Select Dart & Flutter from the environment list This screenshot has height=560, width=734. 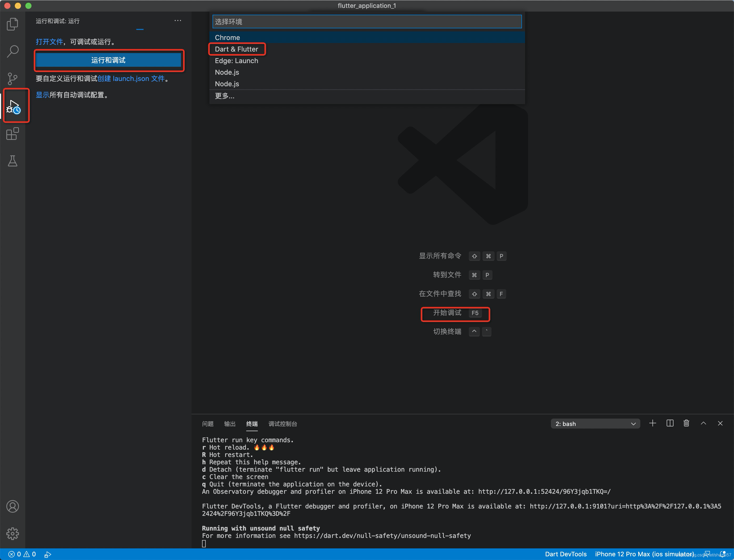[237, 49]
